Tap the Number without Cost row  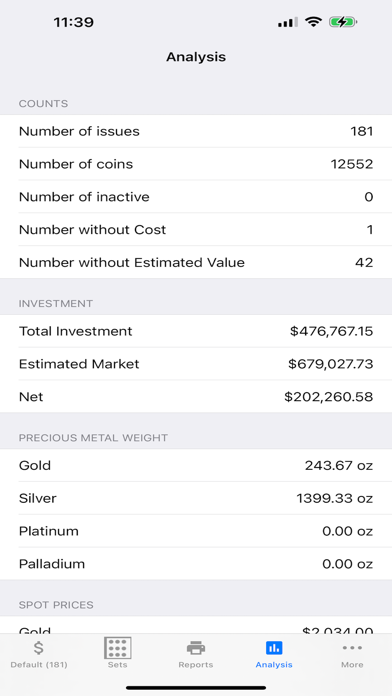tap(196, 229)
